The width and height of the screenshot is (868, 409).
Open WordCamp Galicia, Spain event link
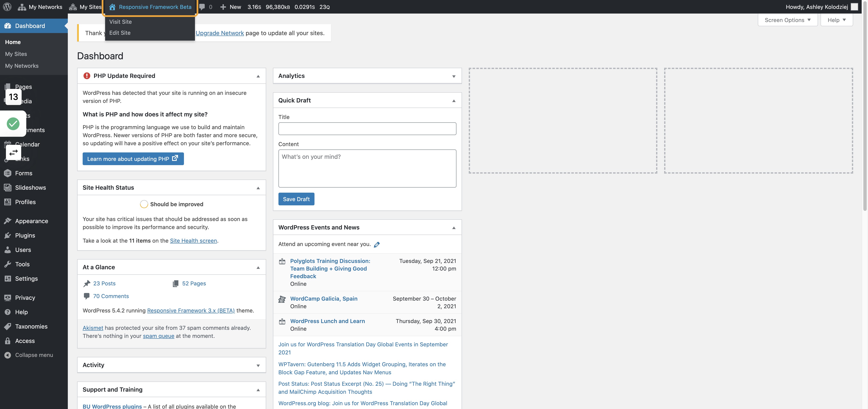(x=323, y=298)
